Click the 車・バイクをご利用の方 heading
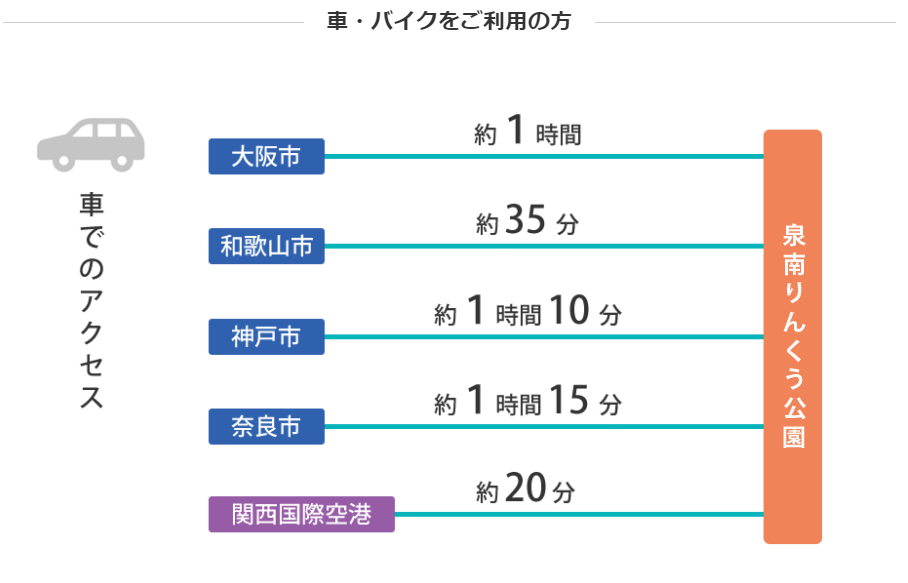The image size is (908, 583). pos(449,21)
